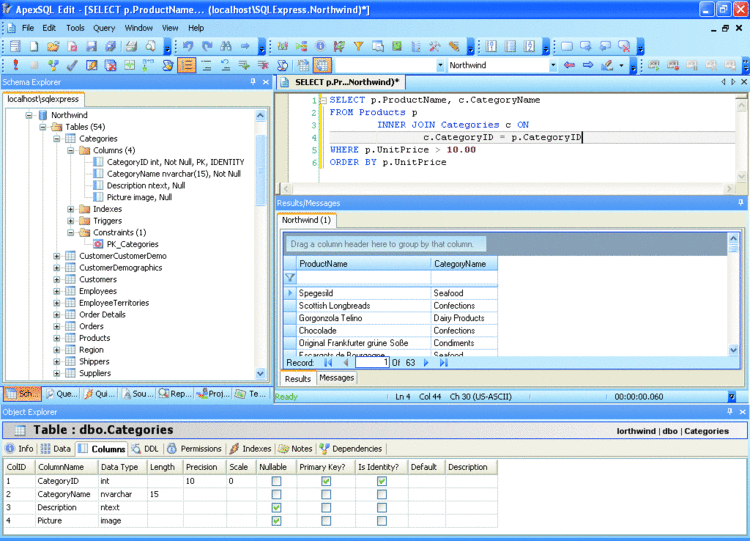Collapse the Northwind database node

click(29, 115)
